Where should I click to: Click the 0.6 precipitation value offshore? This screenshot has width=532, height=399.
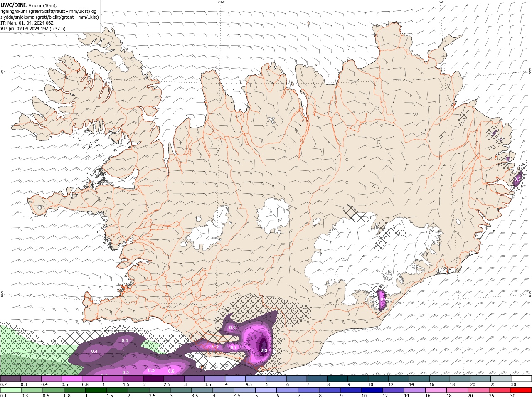(x=171, y=371)
